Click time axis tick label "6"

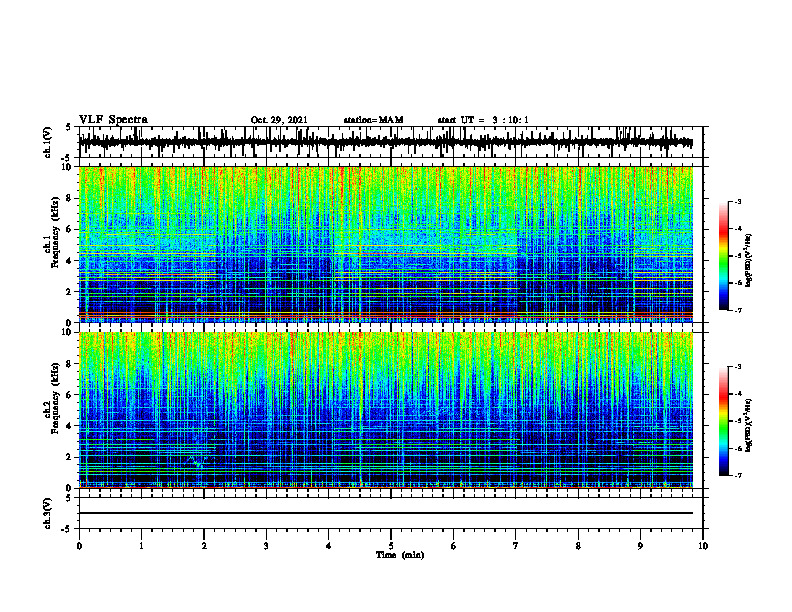454,546
